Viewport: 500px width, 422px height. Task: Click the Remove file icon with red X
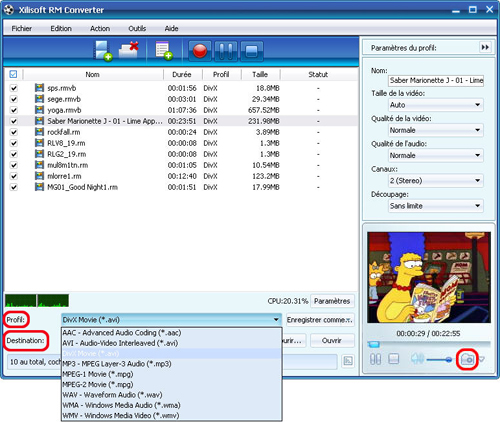[x=129, y=50]
